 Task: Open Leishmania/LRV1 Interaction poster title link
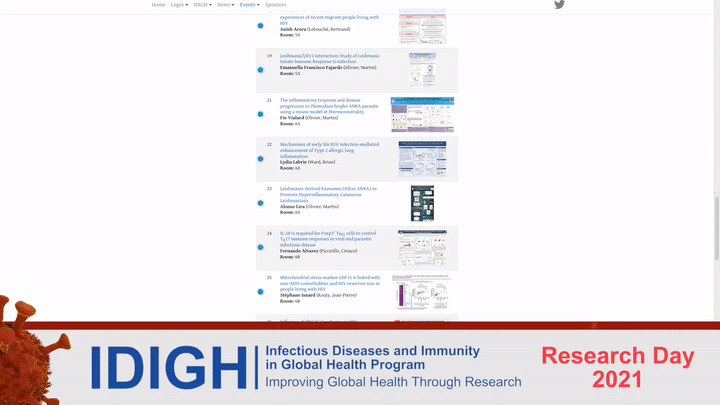pyautogui.click(x=329, y=58)
